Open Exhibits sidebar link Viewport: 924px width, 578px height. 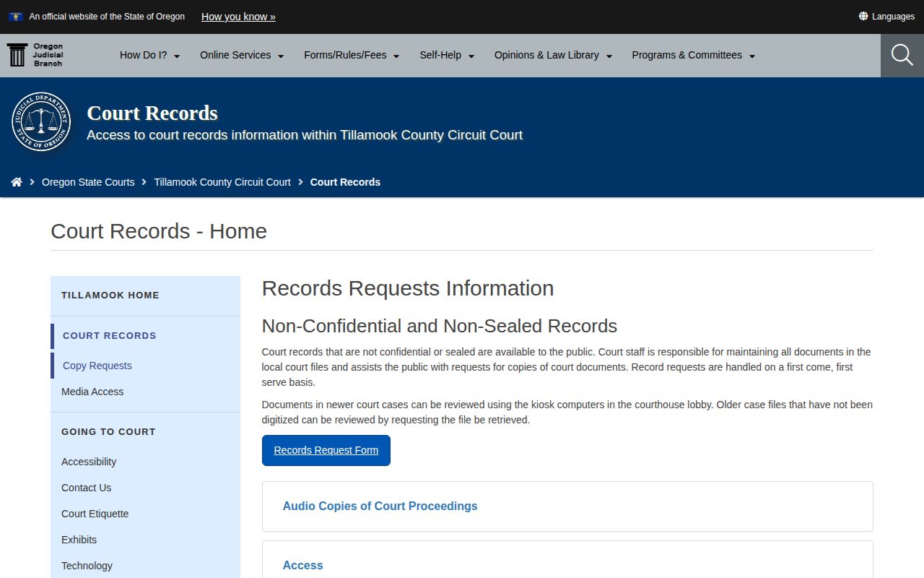point(79,540)
